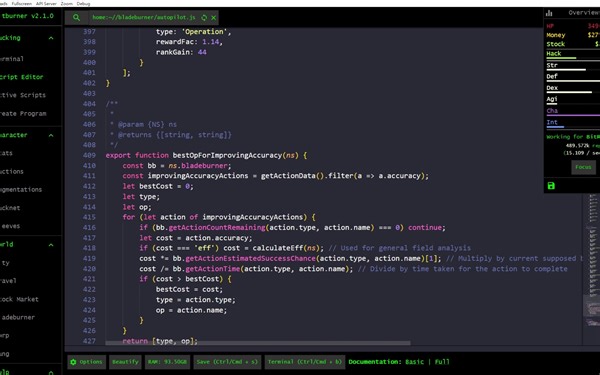Click the Cha stat label in Overview
600x375 pixels.
[x=552, y=111]
